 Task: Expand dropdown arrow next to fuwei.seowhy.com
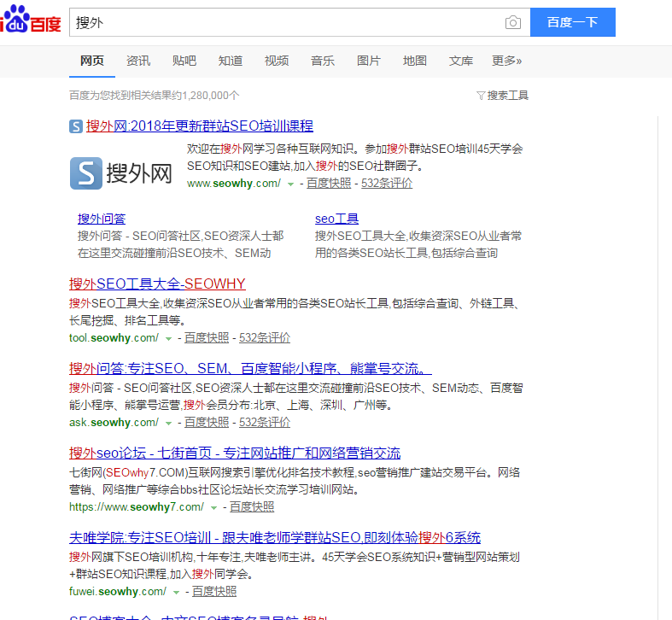(x=177, y=592)
